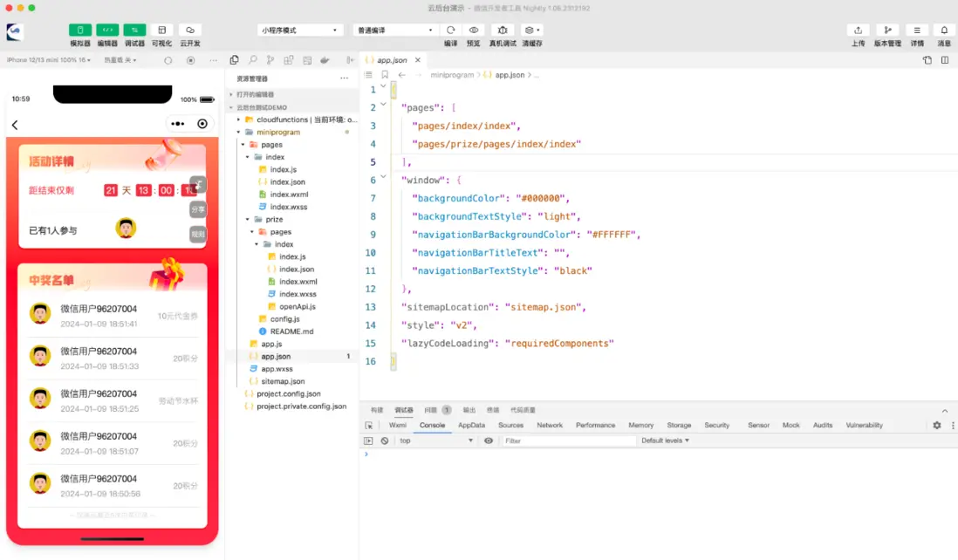The image size is (958, 560).
Task: Toggle the 模拟器 simulator panel
Action: pos(80,30)
